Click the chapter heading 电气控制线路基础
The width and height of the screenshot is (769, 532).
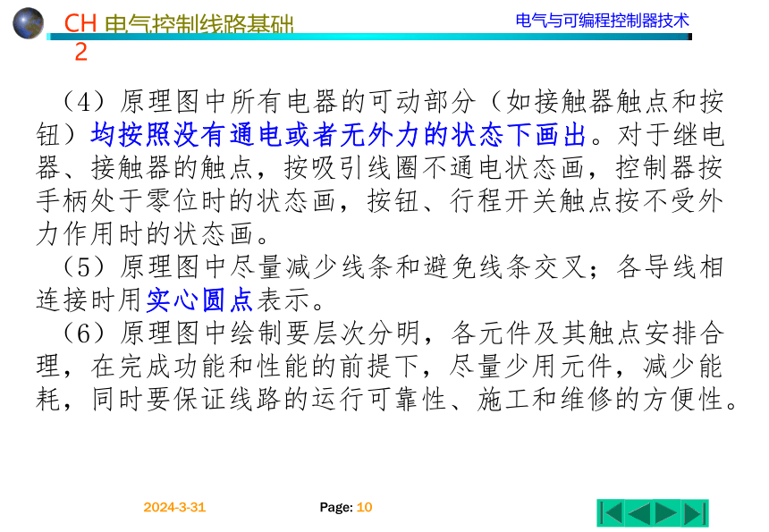199,23
